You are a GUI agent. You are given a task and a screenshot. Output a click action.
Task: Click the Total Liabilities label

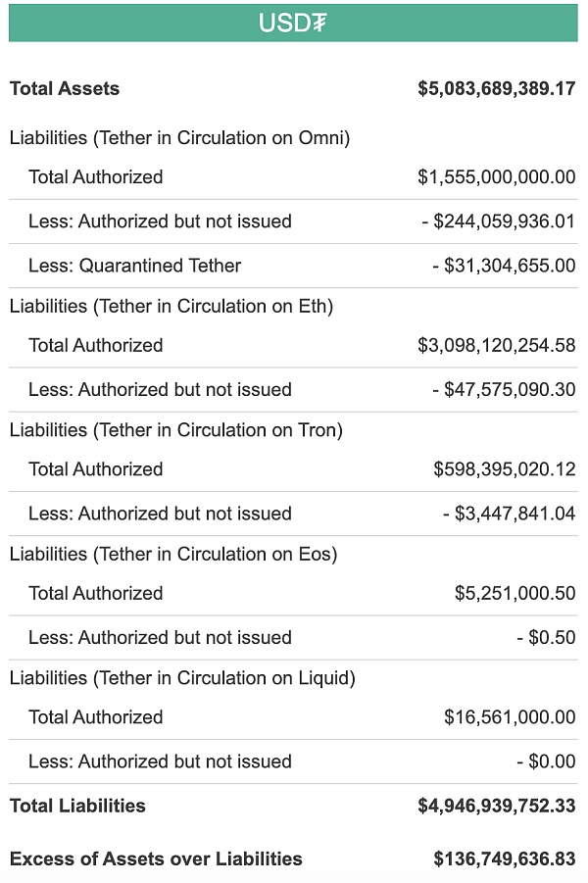(x=77, y=806)
